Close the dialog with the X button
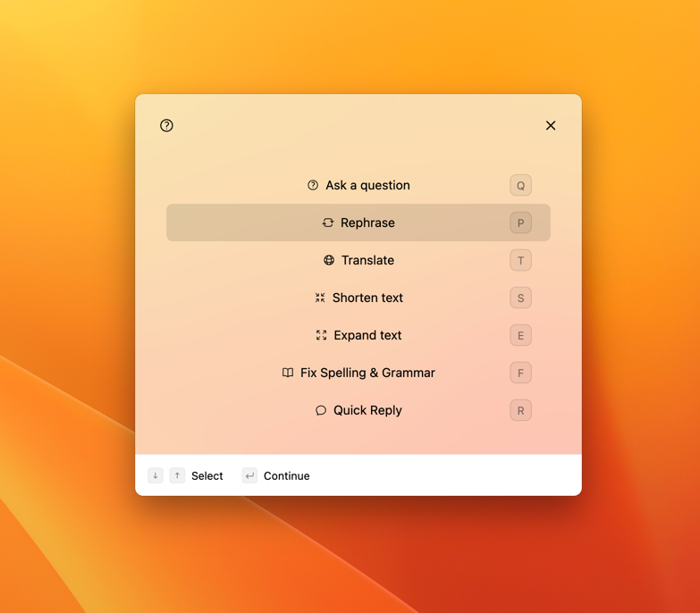Viewport: 700px width, 613px height. click(551, 125)
